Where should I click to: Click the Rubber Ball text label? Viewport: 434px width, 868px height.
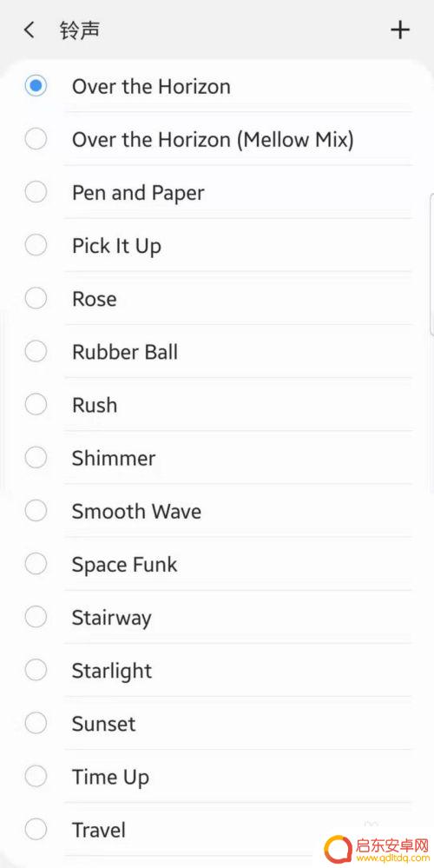pyautogui.click(x=125, y=352)
